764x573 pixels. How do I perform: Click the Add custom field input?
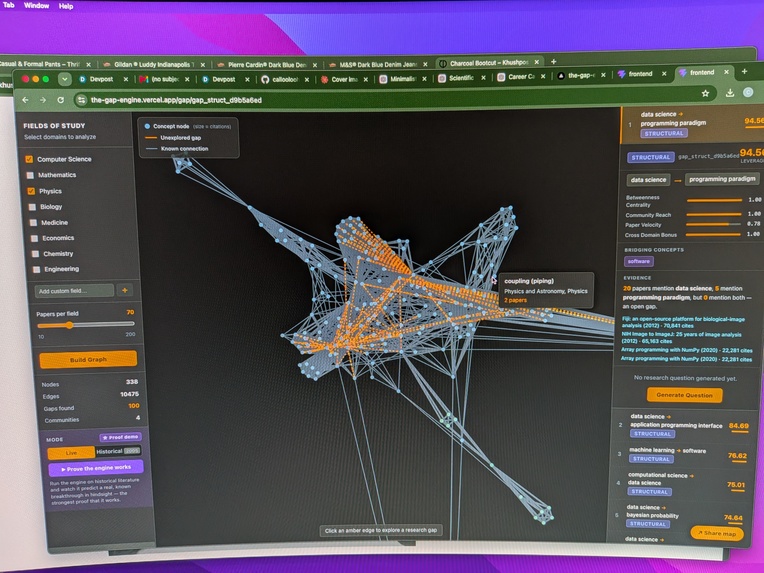75,291
